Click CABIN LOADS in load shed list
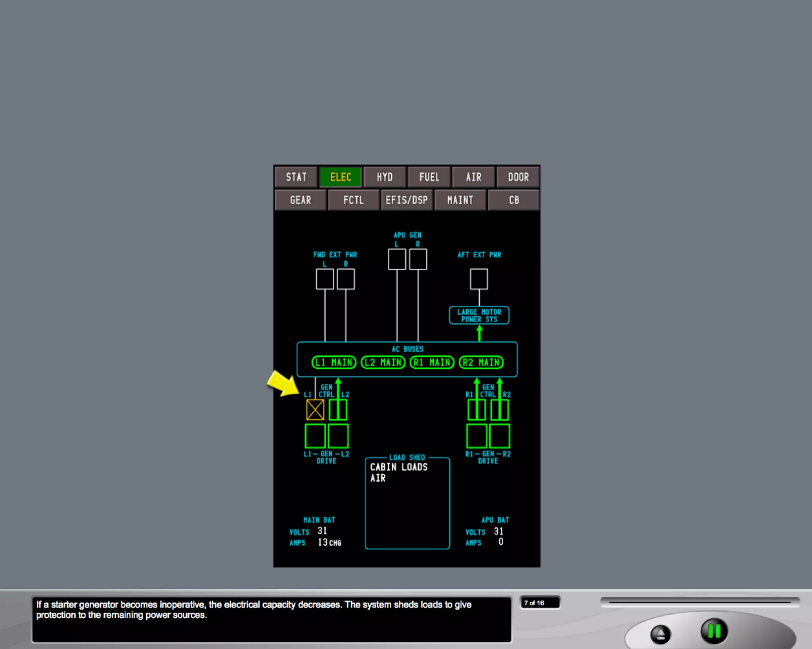The width and height of the screenshot is (812, 649). (399, 467)
